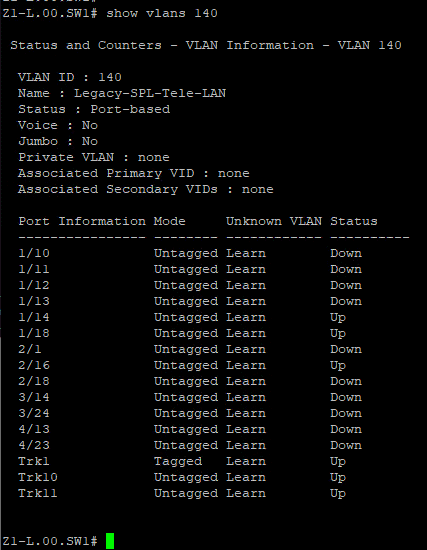Click the green cursor at the prompt
Viewport: 427px width, 550px height.
click(x=110, y=541)
